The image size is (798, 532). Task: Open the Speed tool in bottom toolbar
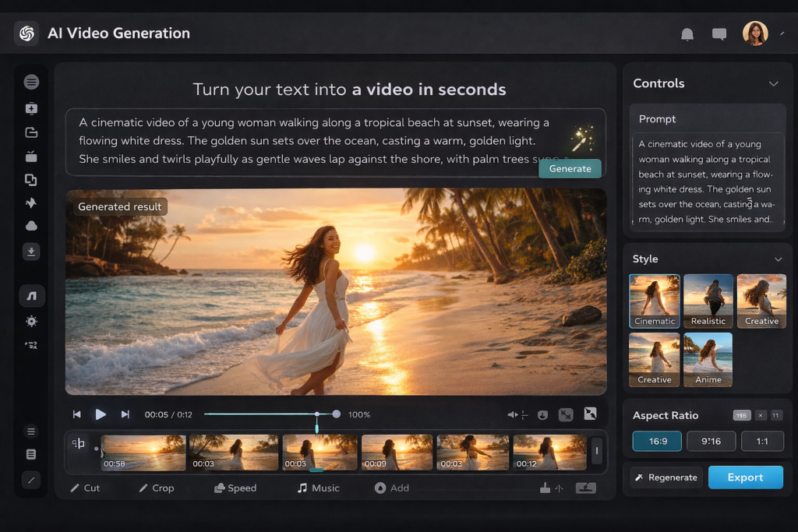tap(235, 488)
